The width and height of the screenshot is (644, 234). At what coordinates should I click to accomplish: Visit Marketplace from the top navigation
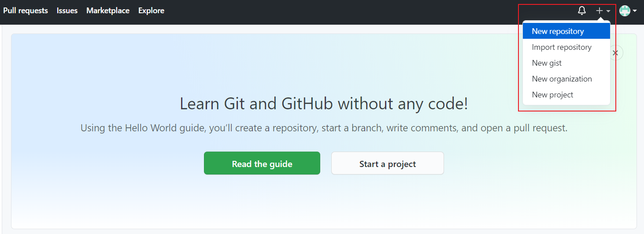(108, 11)
